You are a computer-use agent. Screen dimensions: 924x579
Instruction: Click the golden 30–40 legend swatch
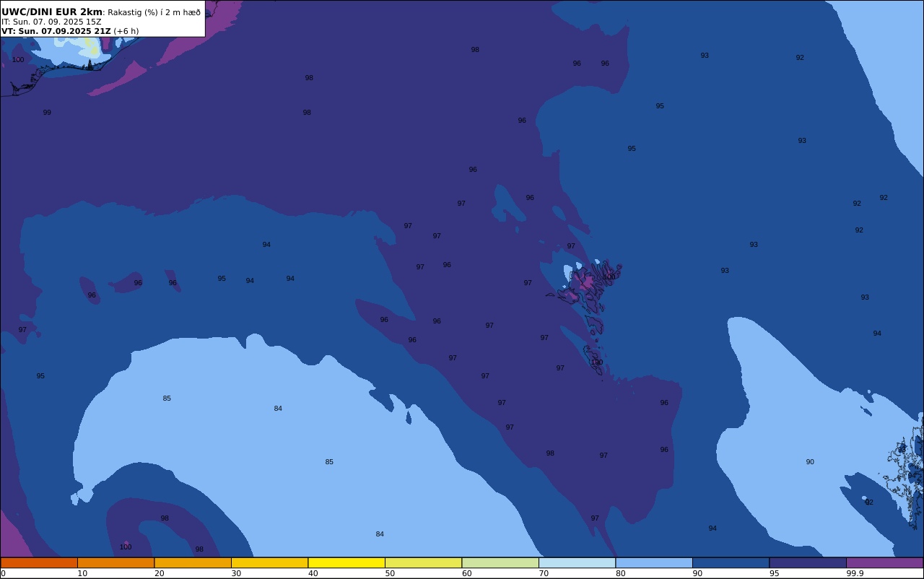point(269,562)
